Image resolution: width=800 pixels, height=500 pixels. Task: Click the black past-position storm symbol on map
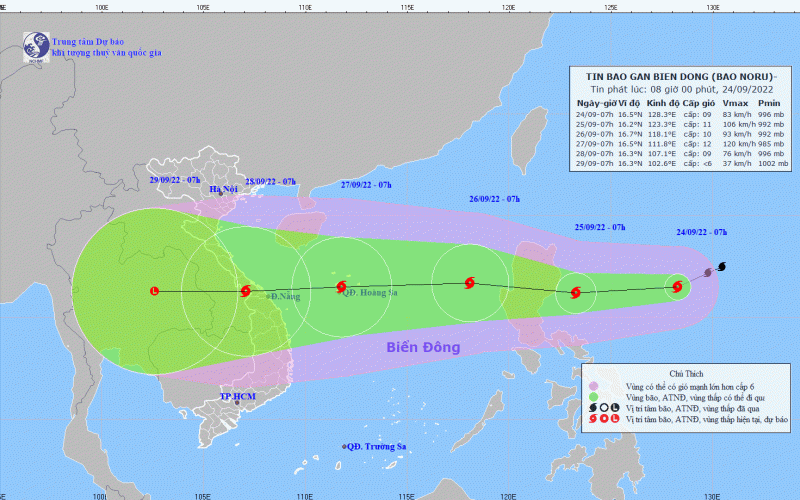pos(721,267)
